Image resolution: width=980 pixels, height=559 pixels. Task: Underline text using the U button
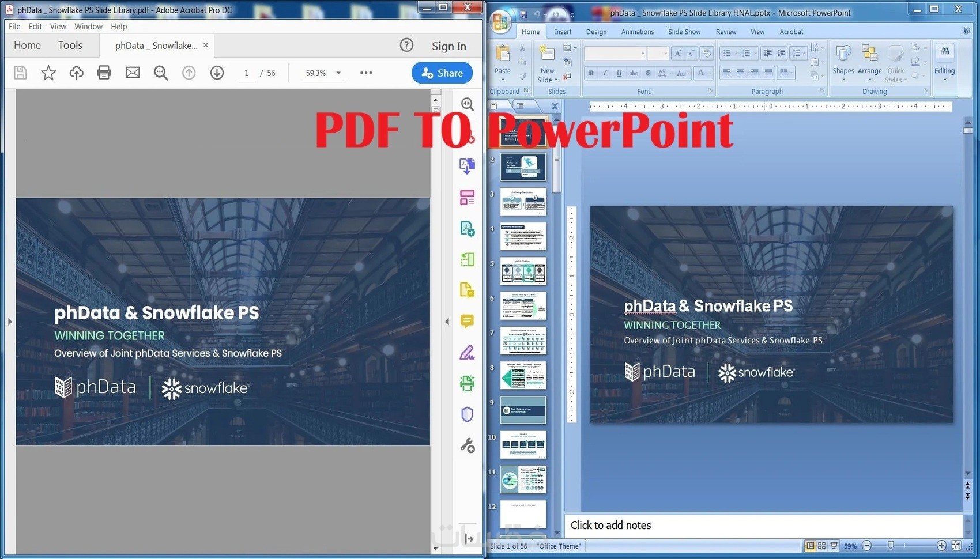[619, 73]
